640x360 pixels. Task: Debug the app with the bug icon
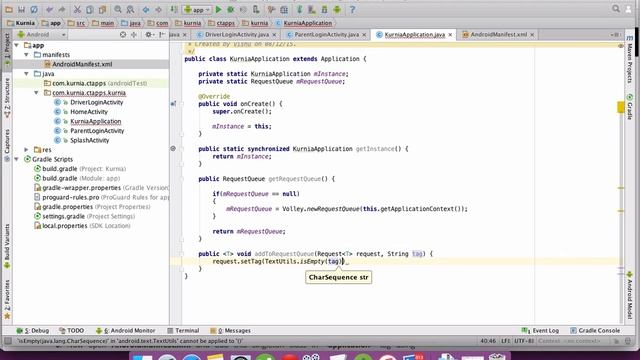(x=231, y=9)
